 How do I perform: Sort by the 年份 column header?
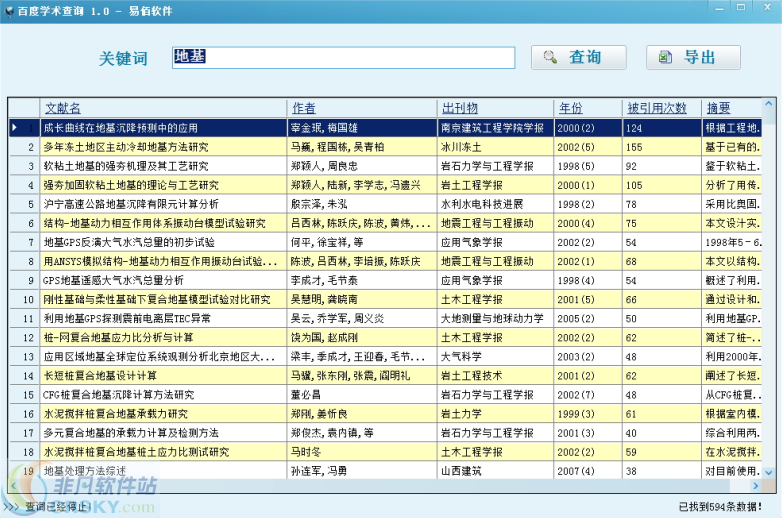[x=570, y=108]
